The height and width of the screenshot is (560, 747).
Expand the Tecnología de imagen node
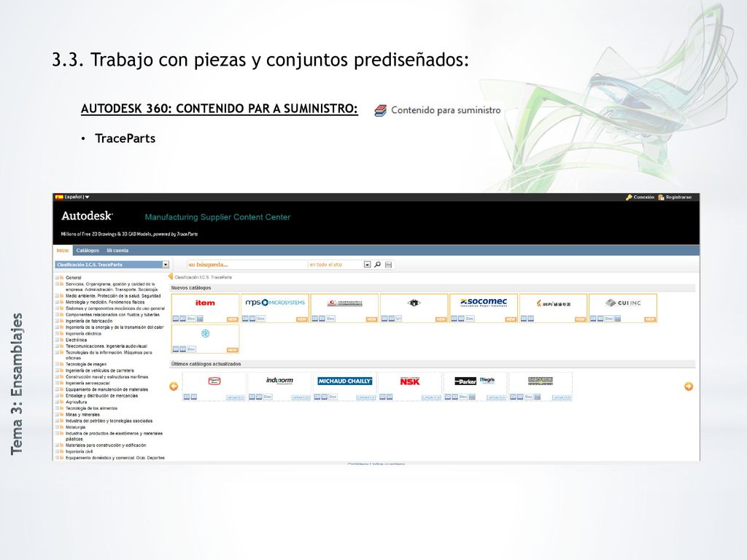coord(57,364)
